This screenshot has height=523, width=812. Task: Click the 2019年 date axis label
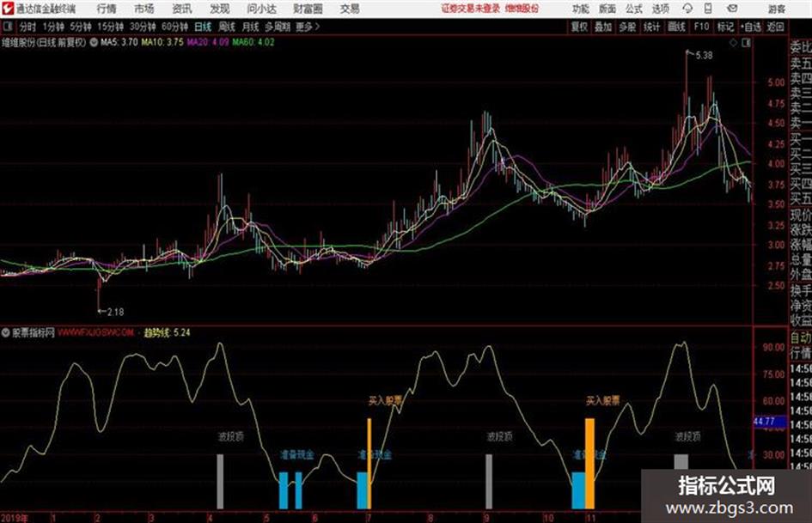[x=15, y=517]
